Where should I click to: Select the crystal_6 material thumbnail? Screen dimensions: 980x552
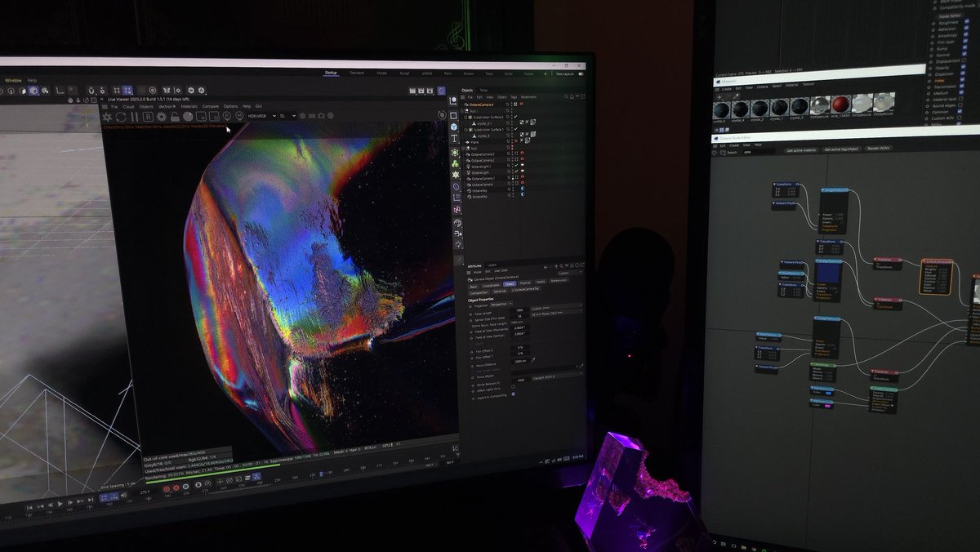point(721,109)
